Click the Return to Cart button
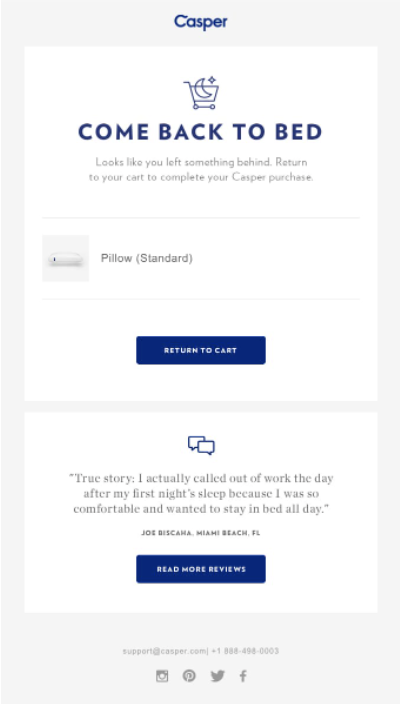400x704 pixels. click(201, 350)
